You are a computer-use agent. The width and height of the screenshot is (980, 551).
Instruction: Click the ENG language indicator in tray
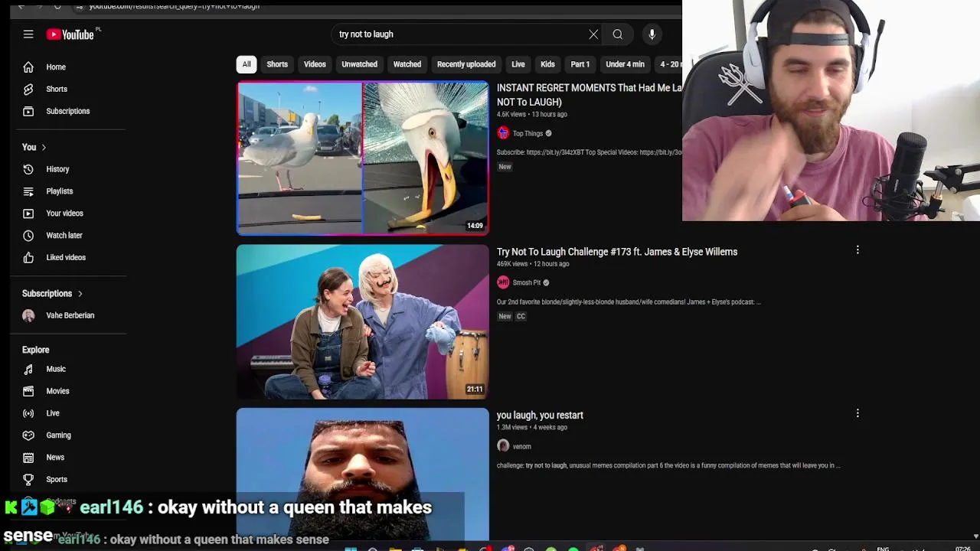click(883, 549)
